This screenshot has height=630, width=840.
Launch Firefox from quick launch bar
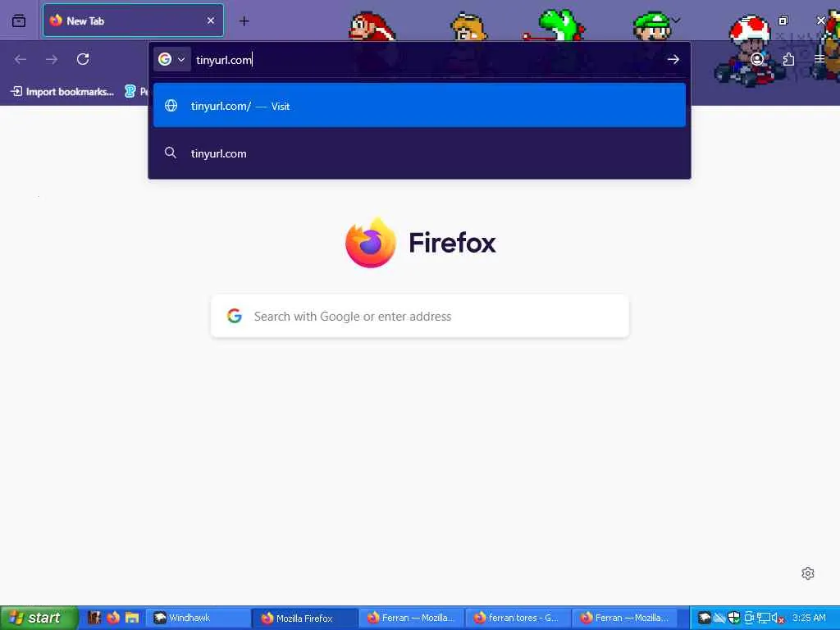tap(113, 618)
